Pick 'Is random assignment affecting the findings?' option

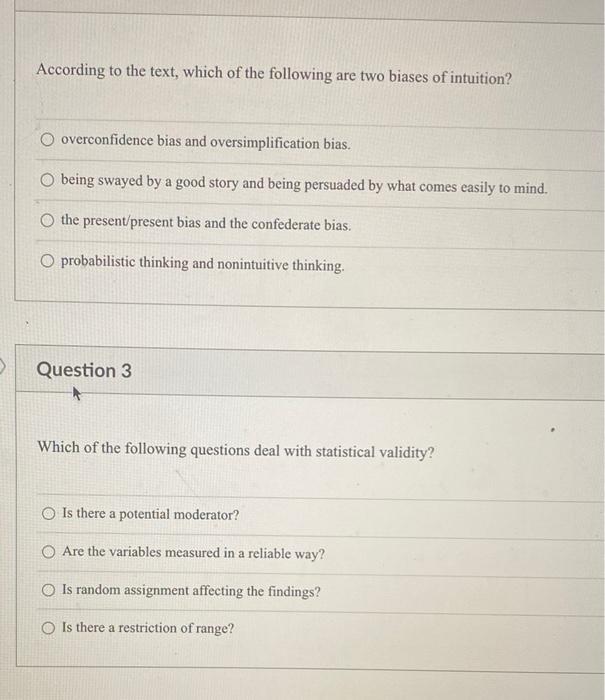pos(49,590)
